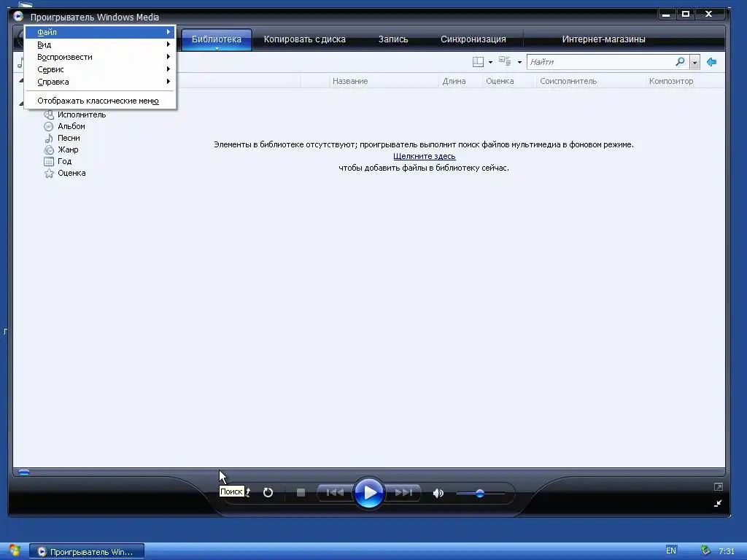747x560 pixels.
Task: Click the Жанр icon
Action: (x=49, y=150)
